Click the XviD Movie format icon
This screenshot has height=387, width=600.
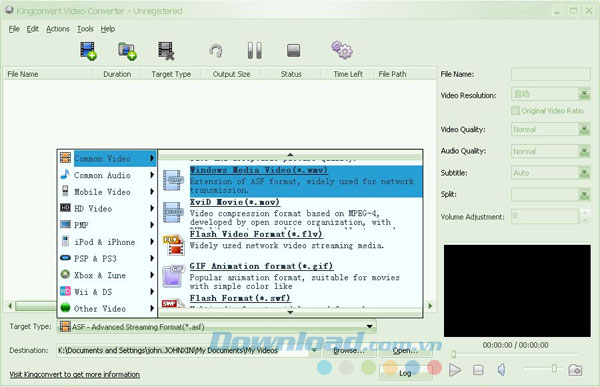[x=173, y=212]
